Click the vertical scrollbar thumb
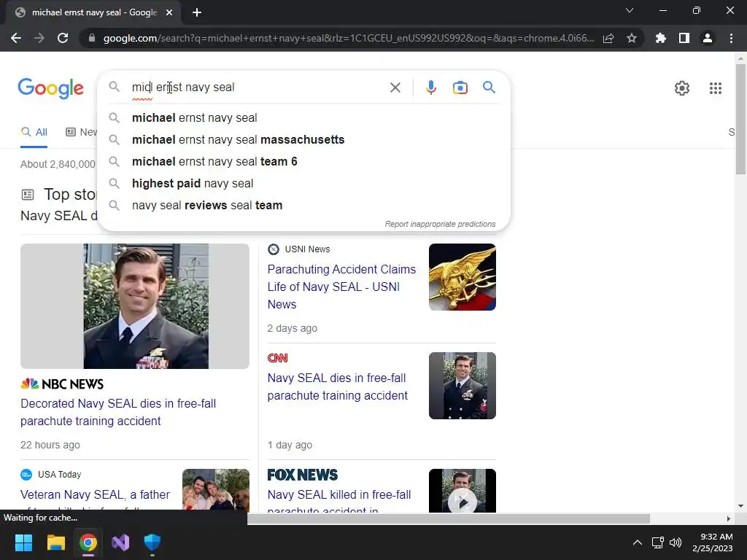Screen dimensions: 747x560 (740, 119)
